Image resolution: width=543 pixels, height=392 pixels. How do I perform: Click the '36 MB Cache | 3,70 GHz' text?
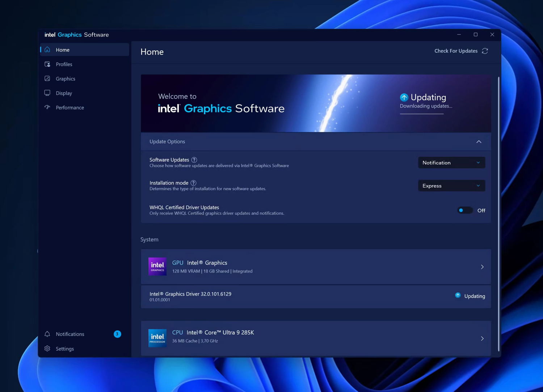(x=195, y=341)
